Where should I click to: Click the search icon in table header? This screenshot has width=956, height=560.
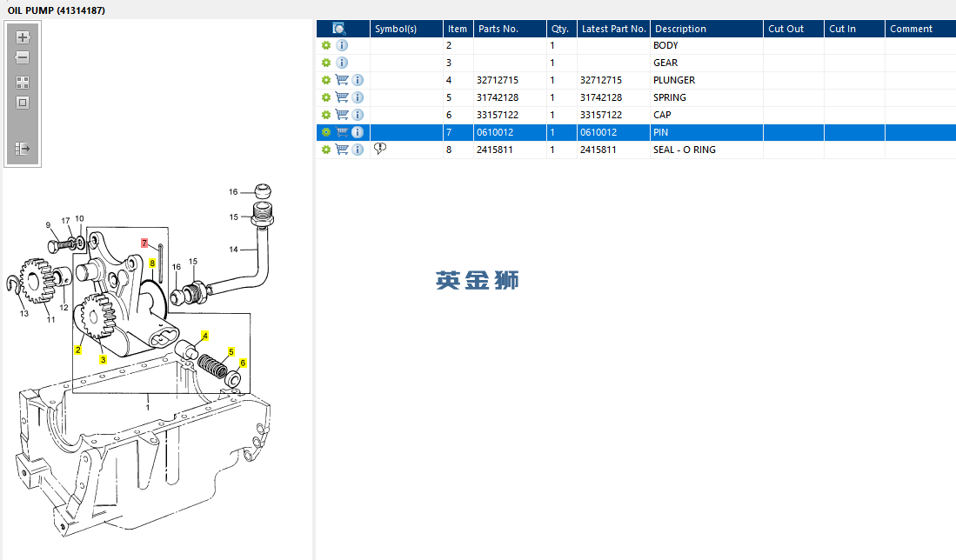(339, 29)
